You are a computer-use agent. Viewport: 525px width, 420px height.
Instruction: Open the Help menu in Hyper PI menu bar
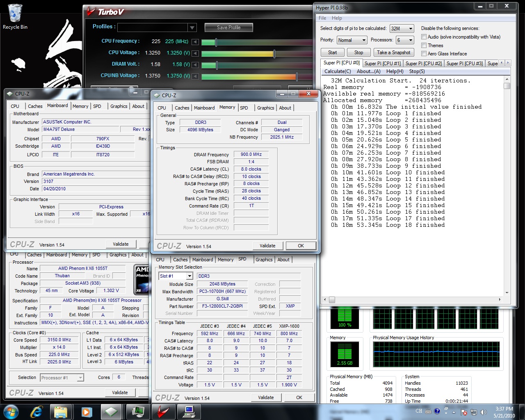tap(337, 18)
